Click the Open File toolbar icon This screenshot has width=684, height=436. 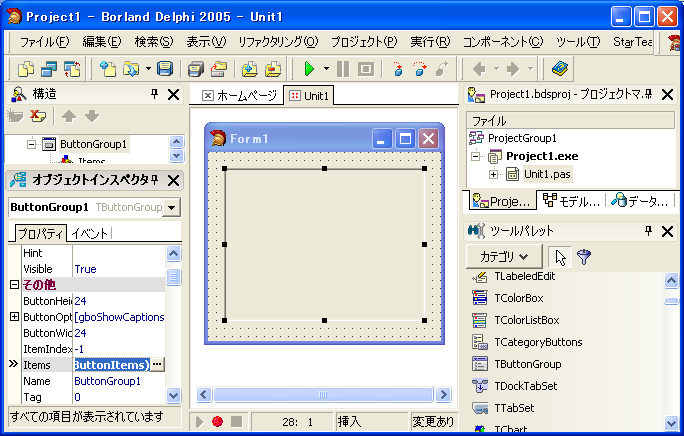130,69
